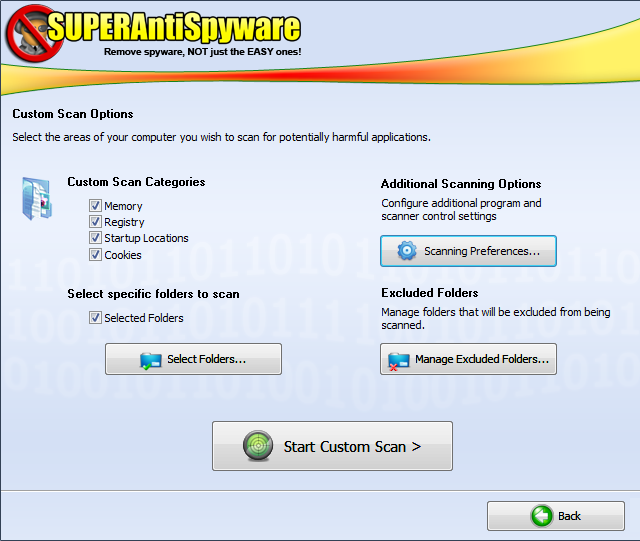
Task: Click the SUPERAntiSpyware title text
Action: coord(174,27)
